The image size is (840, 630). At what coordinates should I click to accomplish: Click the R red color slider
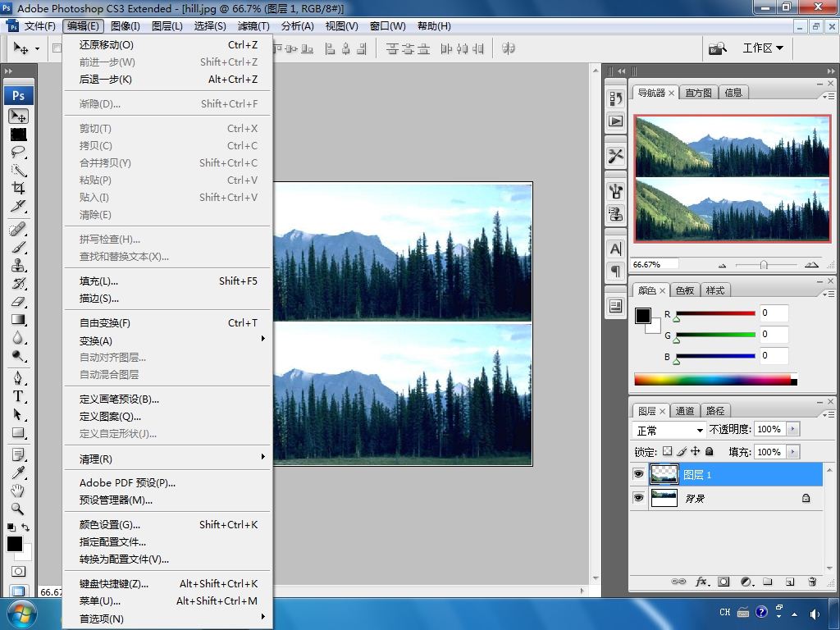coord(715,314)
